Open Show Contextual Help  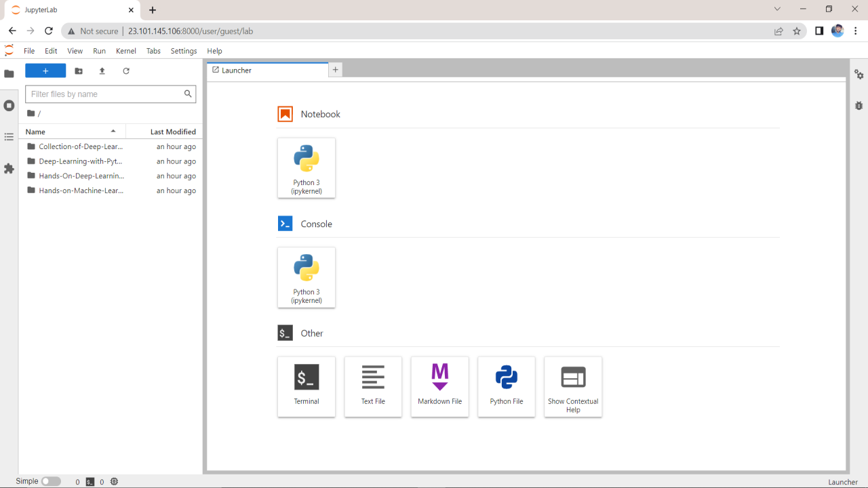coord(573,386)
